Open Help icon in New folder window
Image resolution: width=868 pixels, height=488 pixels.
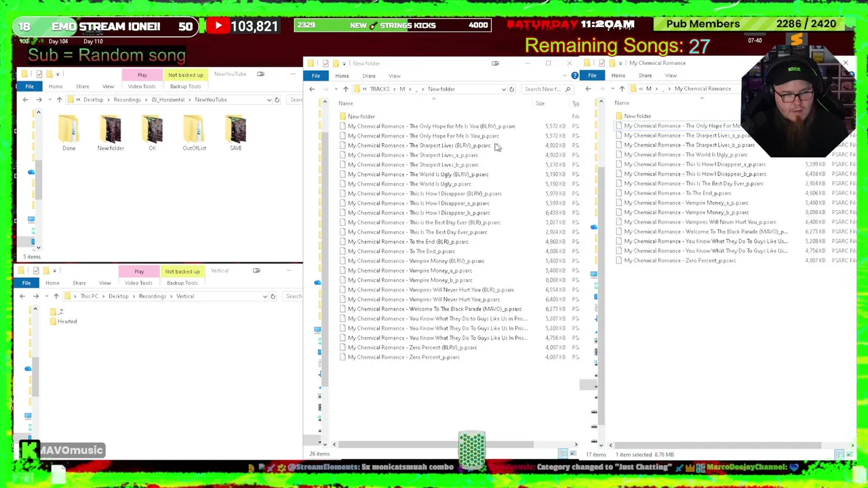pyautogui.click(x=574, y=75)
